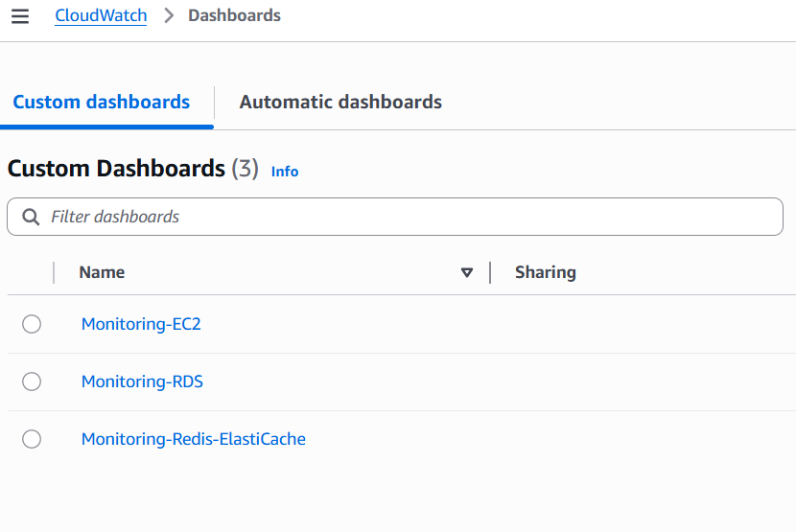Click the breadcrumb chevron separator
The width and height of the screenshot is (796, 532).
click(168, 15)
